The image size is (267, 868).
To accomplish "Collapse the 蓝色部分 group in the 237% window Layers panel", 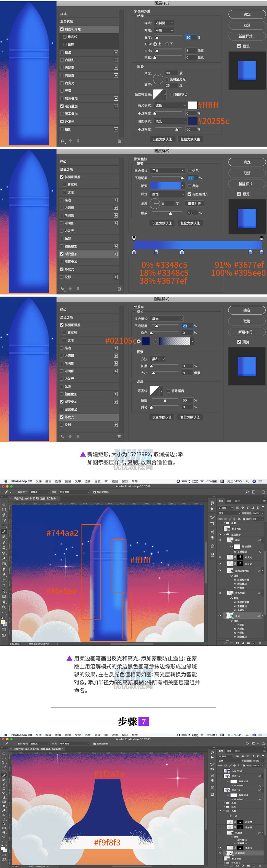I will pyautogui.click(x=224, y=534).
